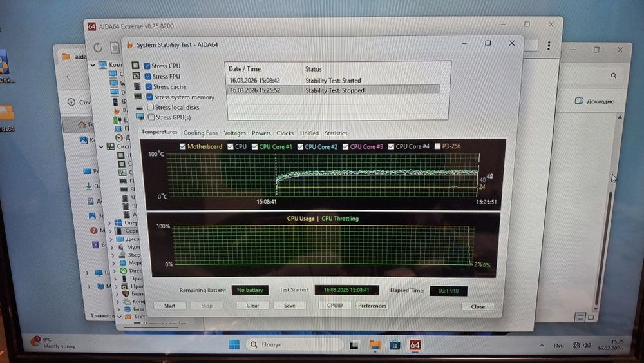
Task: Open the Statistics tab
Action: click(336, 133)
